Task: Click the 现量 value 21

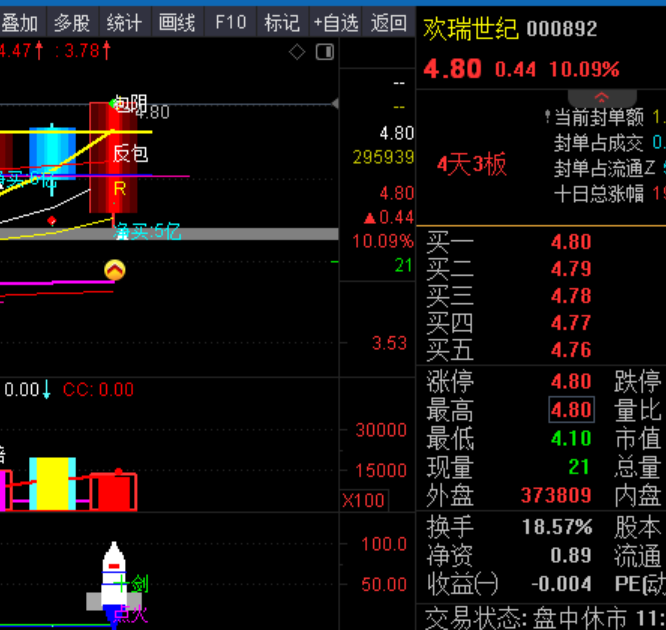Action: coord(579,467)
